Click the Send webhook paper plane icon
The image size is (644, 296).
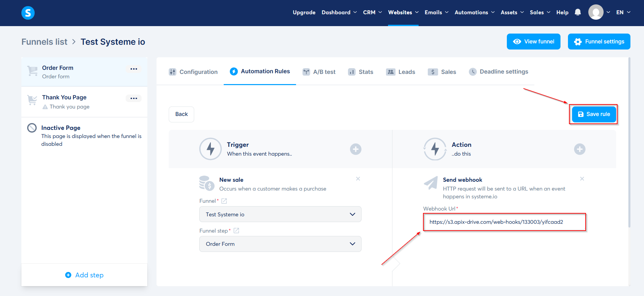[x=431, y=183]
